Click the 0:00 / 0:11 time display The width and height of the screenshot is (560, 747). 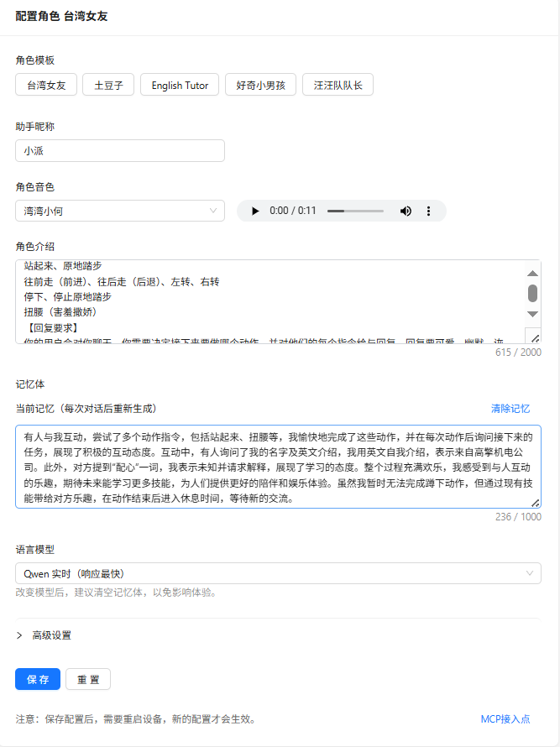(x=293, y=211)
